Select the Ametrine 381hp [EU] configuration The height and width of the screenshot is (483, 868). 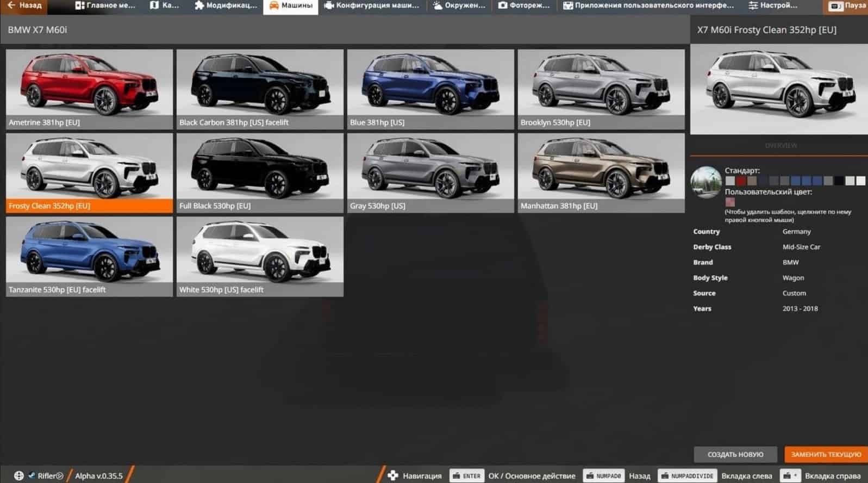point(89,89)
